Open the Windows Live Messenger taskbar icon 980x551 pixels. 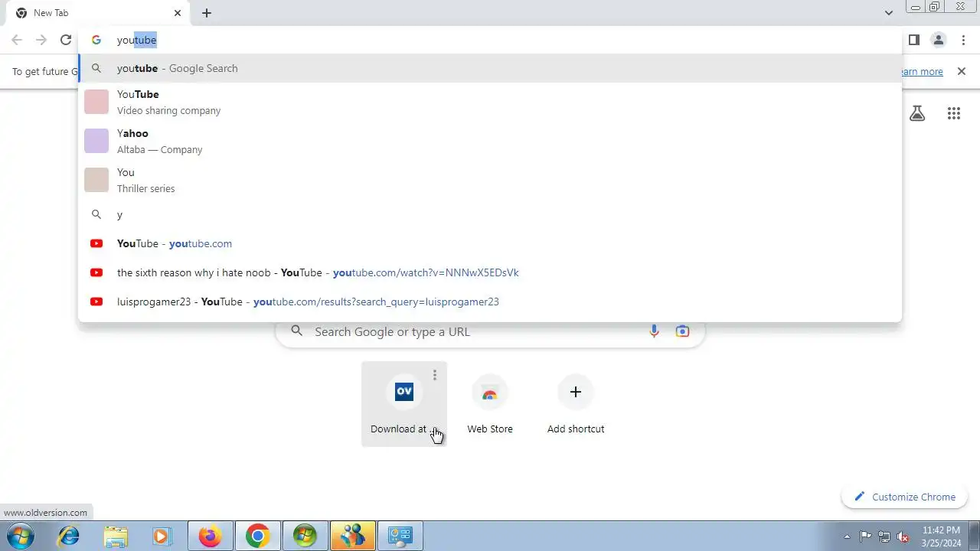tap(352, 536)
